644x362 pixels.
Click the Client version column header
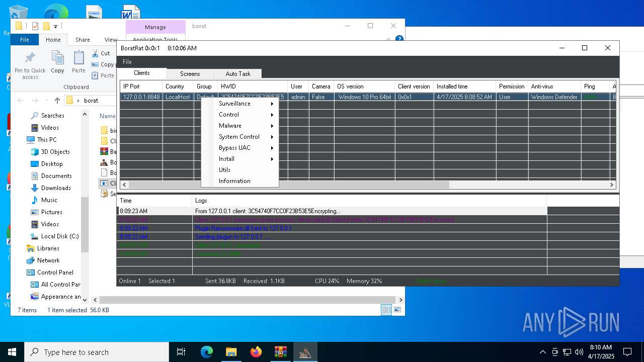(414, 86)
